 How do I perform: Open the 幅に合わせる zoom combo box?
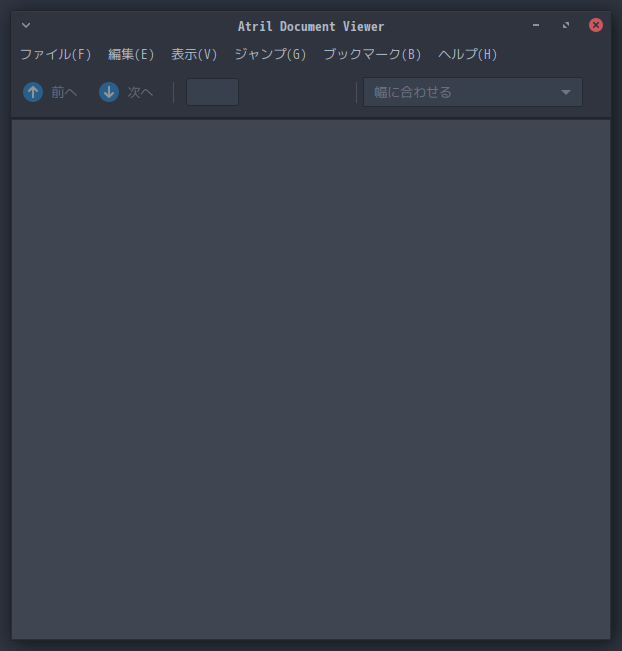[473, 92]
